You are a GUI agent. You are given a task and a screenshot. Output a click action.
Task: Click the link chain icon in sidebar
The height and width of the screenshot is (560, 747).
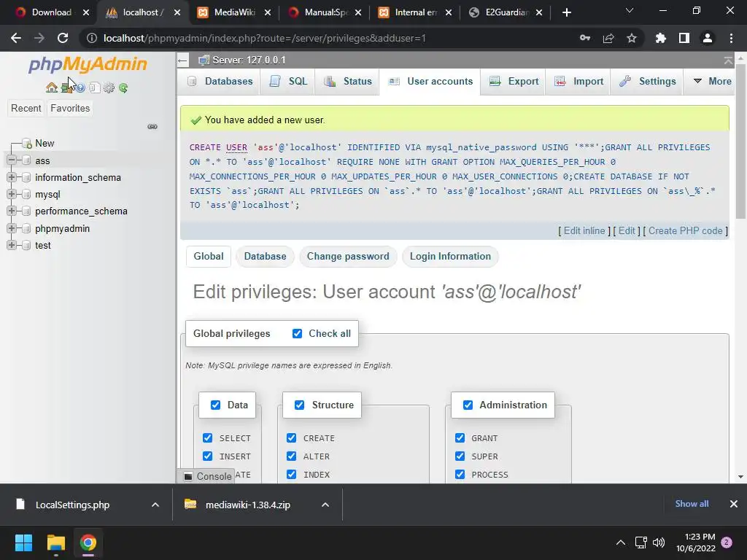(x=152, y=126)
